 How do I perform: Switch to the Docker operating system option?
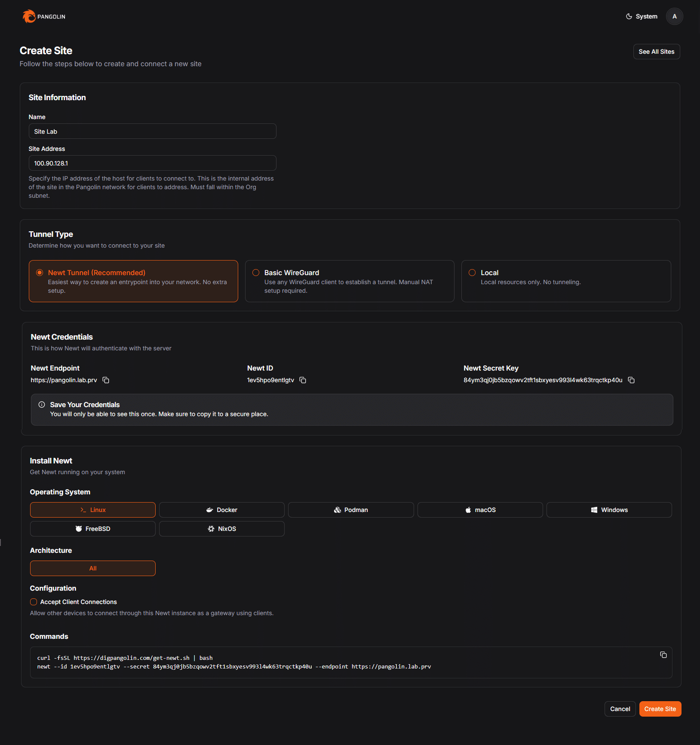(221, 510)
